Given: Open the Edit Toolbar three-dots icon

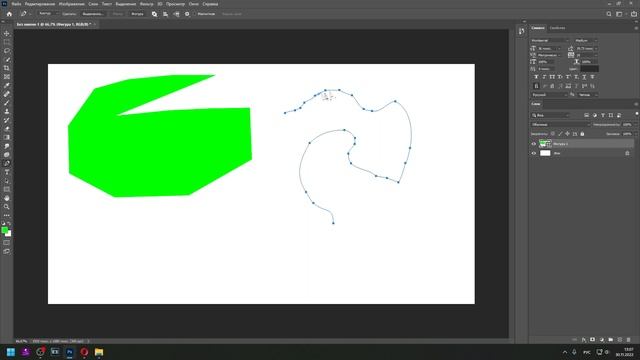Looking at the screenshot, I should point(7,215).
